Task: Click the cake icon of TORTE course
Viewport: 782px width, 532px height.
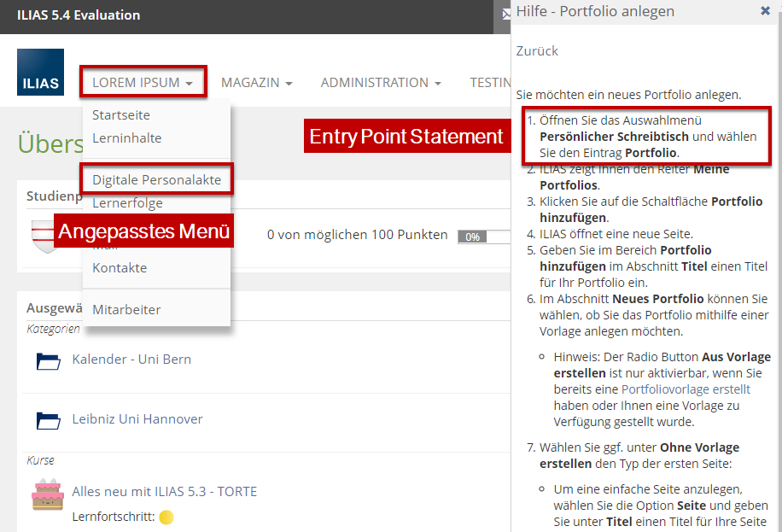Action: 48,494
